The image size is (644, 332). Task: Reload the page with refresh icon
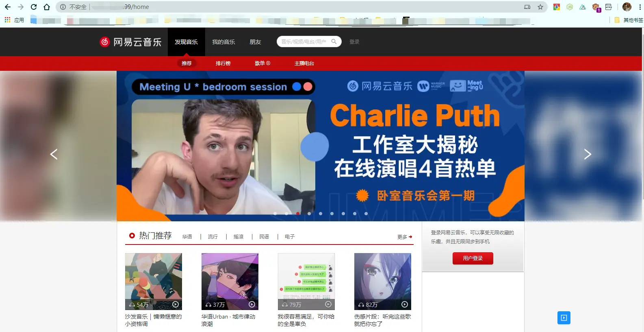(34, 7)
